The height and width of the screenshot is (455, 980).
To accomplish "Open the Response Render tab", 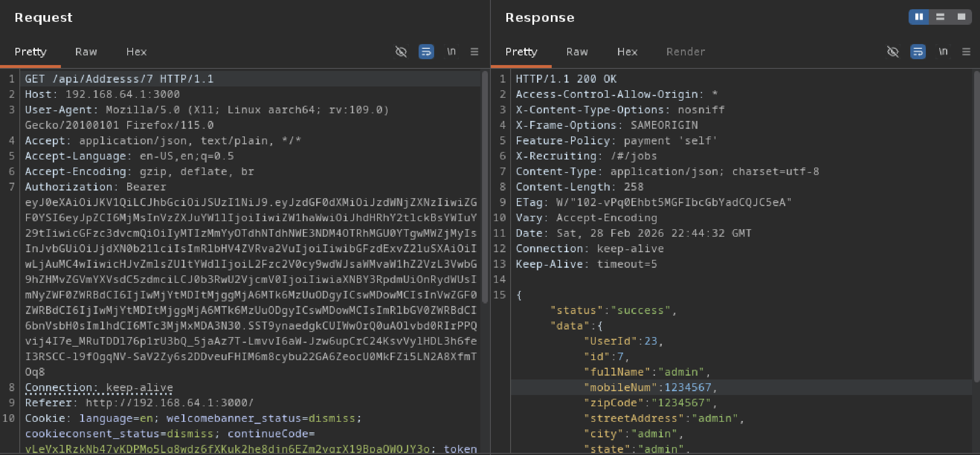I will [x=686, y=52].
